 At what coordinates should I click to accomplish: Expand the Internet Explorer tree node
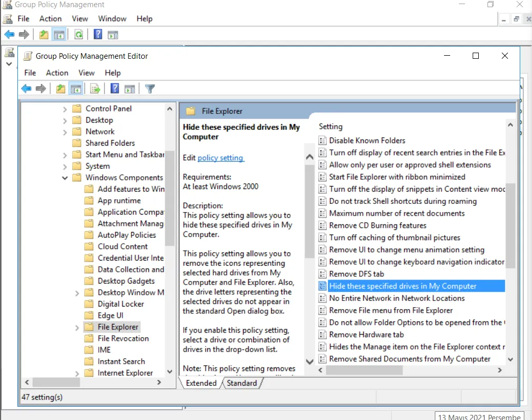coord(77,374)
